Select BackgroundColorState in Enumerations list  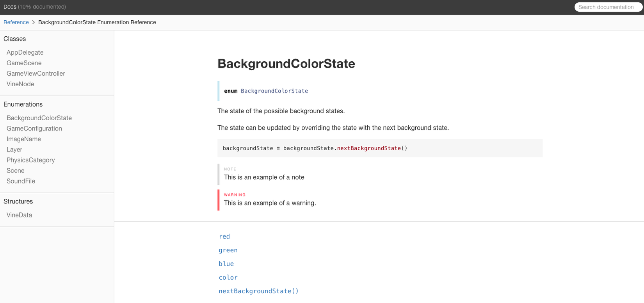click(39, 118)
